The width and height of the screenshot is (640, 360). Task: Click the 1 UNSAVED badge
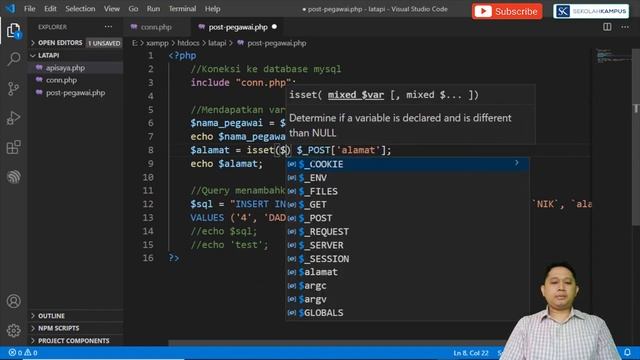[x=104, y=43]
